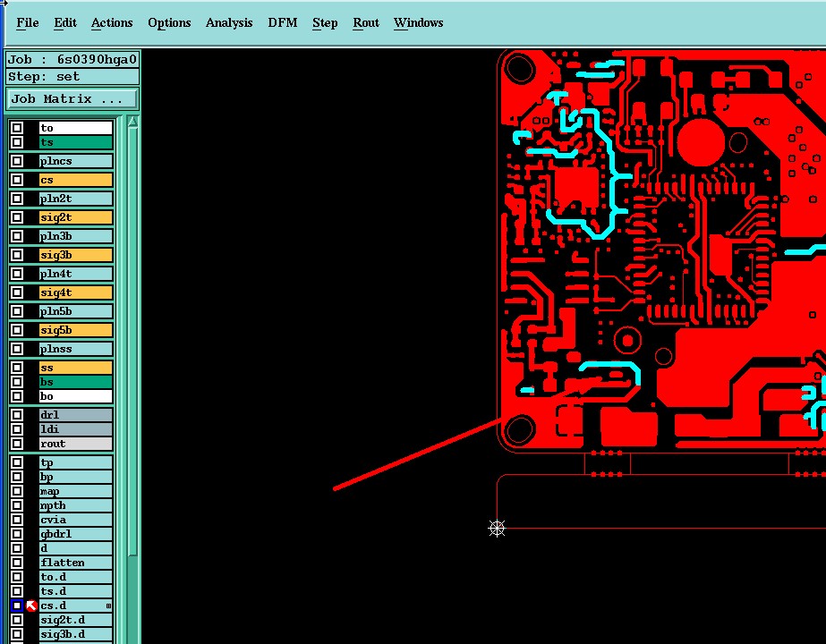The height and width of the screenshot is (644, 826).
Task: Open the File menu
Action: (28, 23)
